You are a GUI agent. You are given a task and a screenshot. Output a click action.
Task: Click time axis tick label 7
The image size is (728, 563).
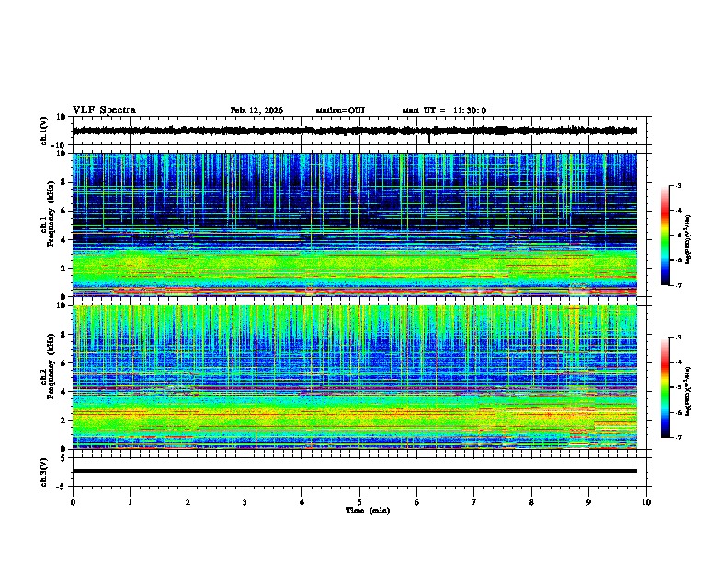coord(474,502)
